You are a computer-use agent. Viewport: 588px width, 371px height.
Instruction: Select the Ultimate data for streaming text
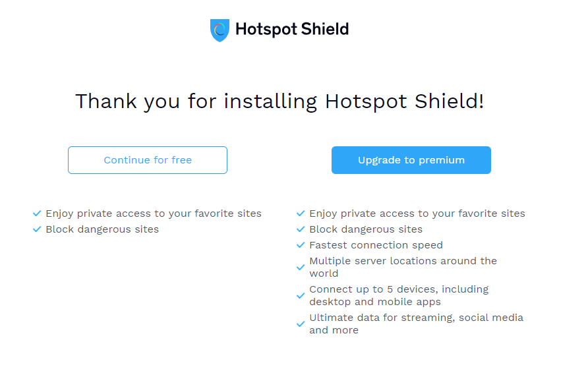click(416, 324)
